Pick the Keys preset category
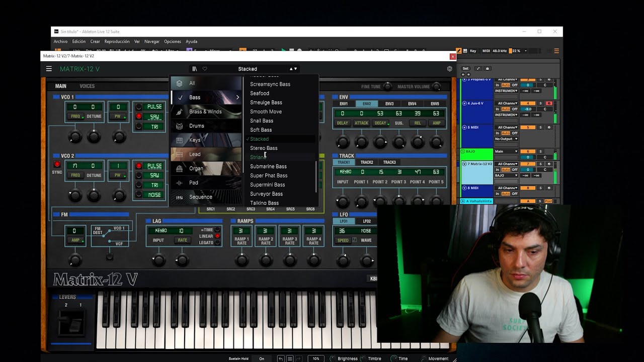644x362 pixels. 206,140
